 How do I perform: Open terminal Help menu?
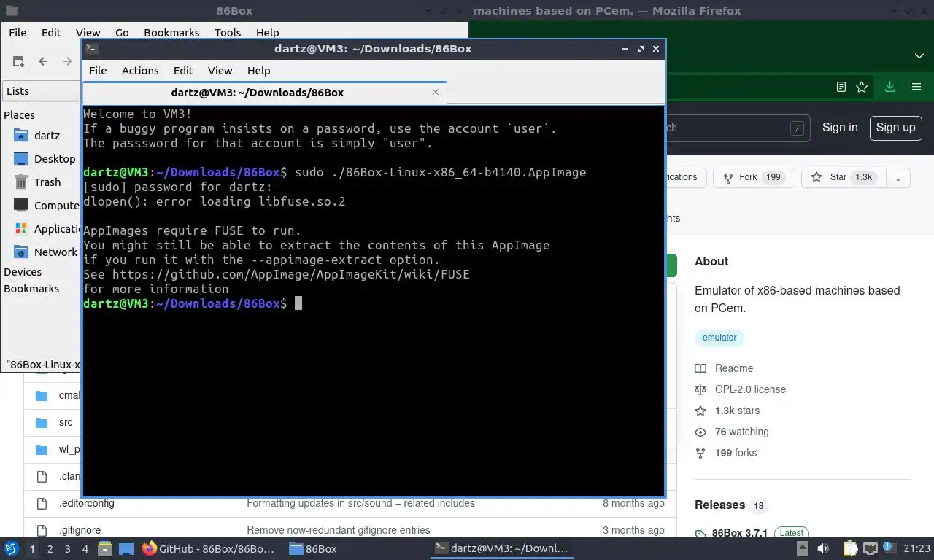click(x=258, y=71)
